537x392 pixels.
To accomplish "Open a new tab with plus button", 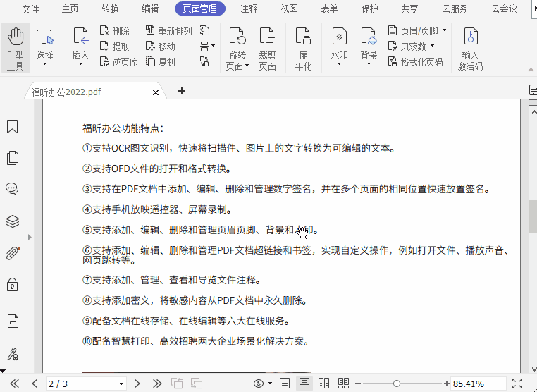I will click(182, 91).
